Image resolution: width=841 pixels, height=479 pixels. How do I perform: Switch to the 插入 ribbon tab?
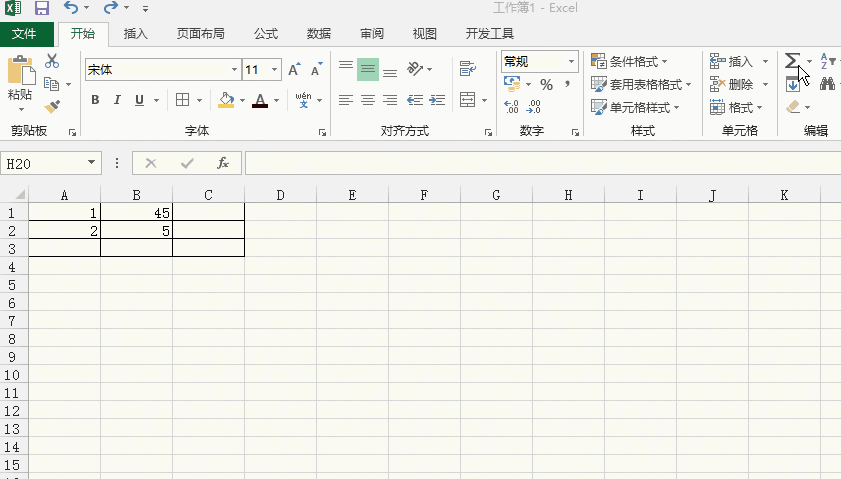[x=135, y=33]
